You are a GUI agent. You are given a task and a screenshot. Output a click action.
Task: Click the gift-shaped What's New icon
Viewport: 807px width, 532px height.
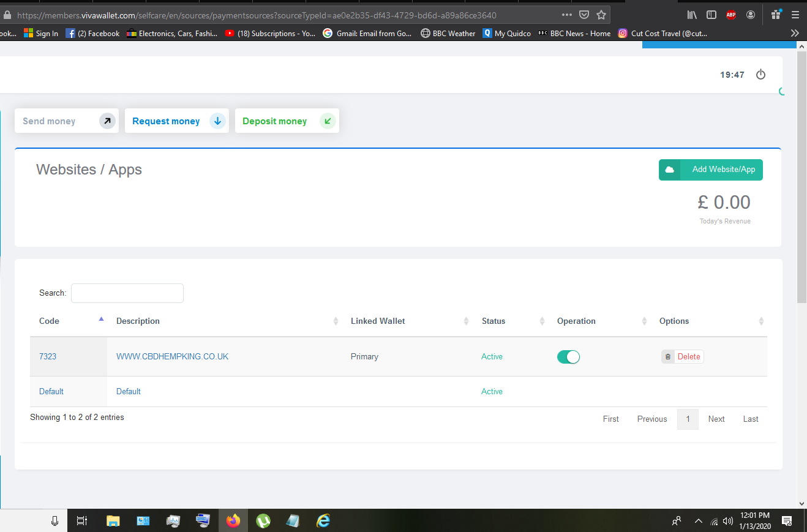click(x=775, y=13)
